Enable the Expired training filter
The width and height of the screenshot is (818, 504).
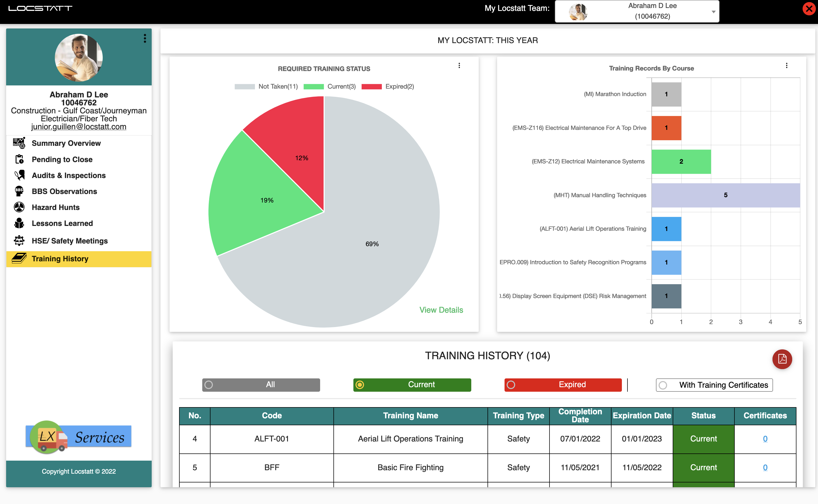[x=562, y=385]
